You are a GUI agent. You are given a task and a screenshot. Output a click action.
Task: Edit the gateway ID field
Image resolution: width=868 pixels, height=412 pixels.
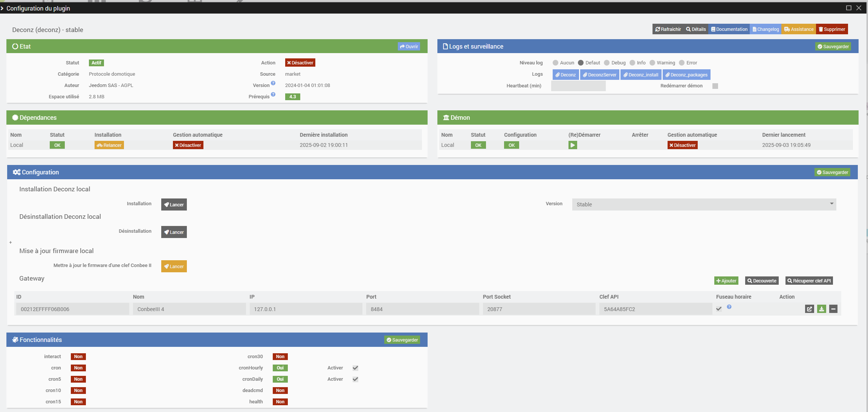[x=72, y=309]
